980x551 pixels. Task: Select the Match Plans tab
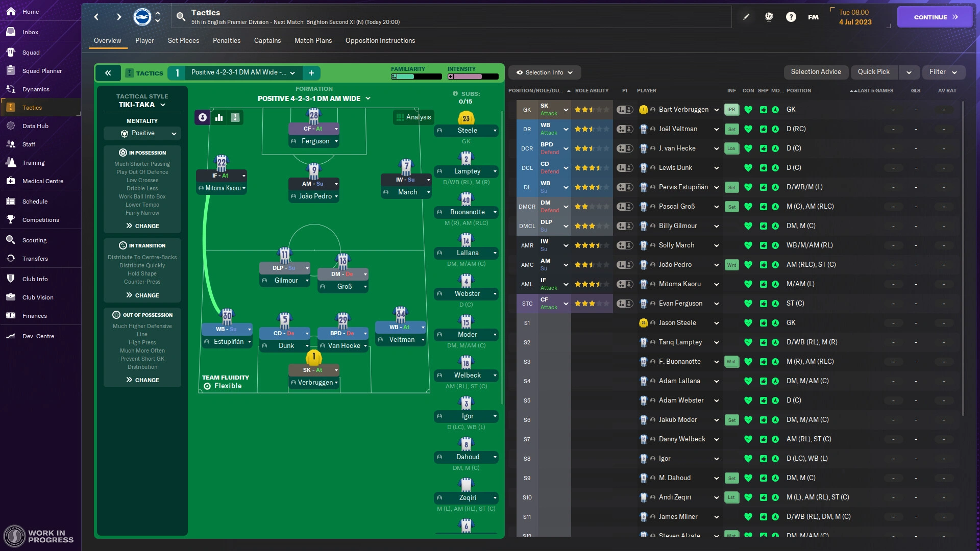pyautogui.click(x=313, y=40)
